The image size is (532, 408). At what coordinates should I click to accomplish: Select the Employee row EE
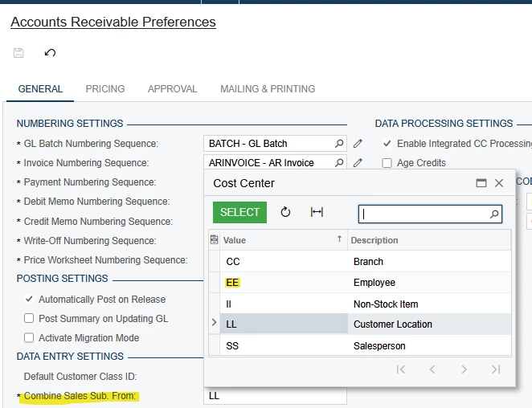click(x=233, y=283)
